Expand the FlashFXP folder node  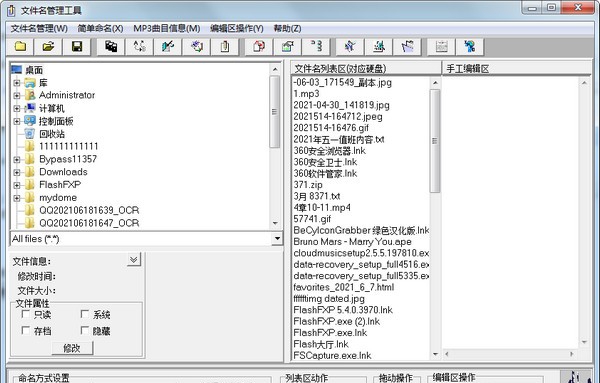pyautogui.click(x=16, y=185)
